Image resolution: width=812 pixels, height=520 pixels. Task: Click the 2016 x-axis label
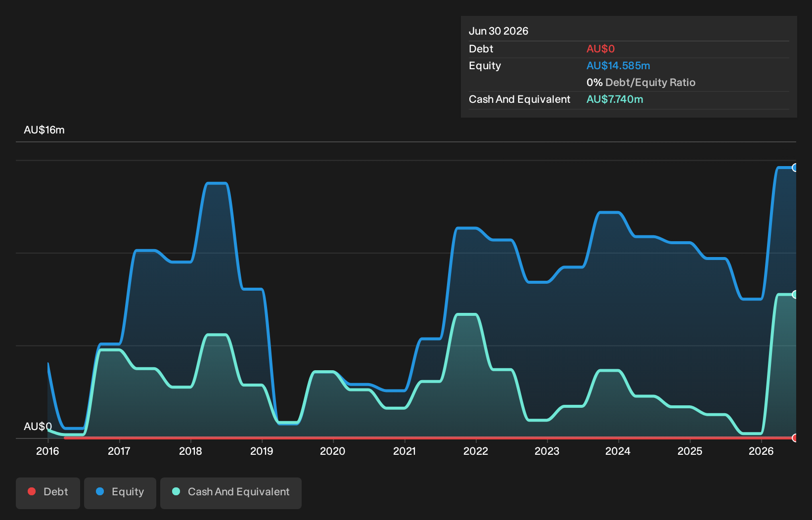[47, 451]
